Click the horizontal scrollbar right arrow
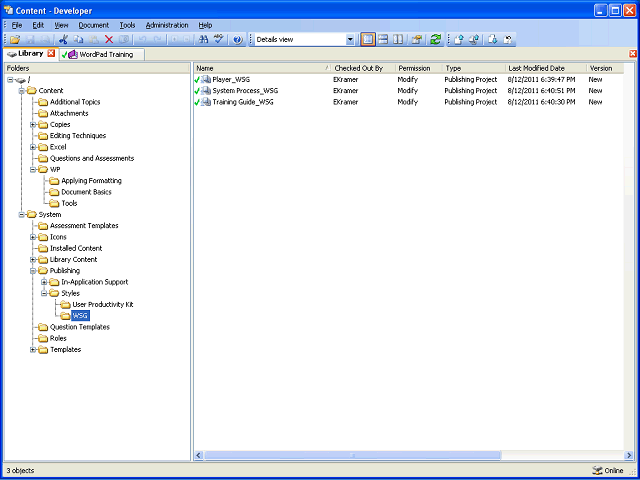 click(x=629, y=455)
